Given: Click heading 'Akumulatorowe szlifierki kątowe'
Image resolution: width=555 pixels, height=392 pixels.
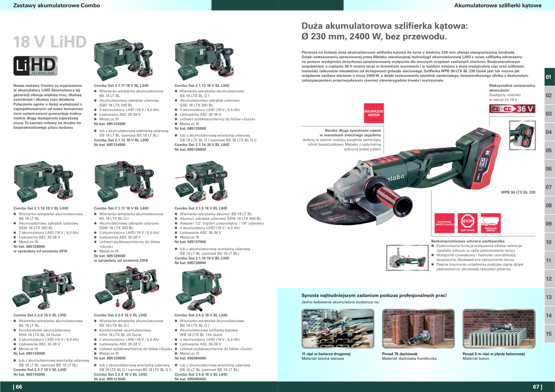Looking at the screenshot, I should click(x=498, y=5).
